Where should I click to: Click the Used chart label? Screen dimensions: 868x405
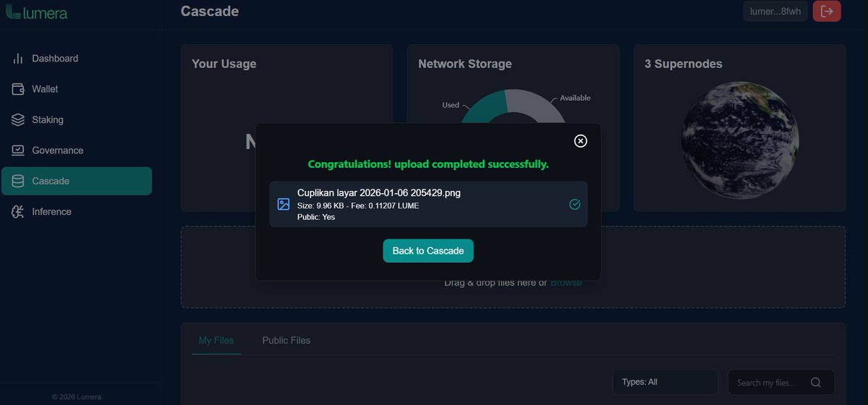pyautogui.click(x=451, y=105)
